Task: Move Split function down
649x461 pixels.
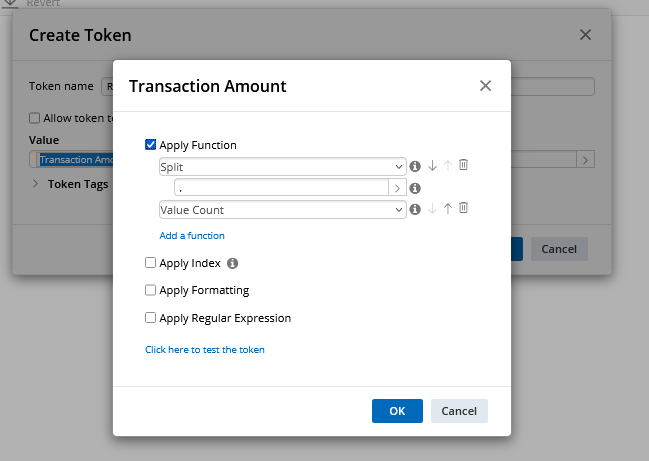Action: coord(432,166)
